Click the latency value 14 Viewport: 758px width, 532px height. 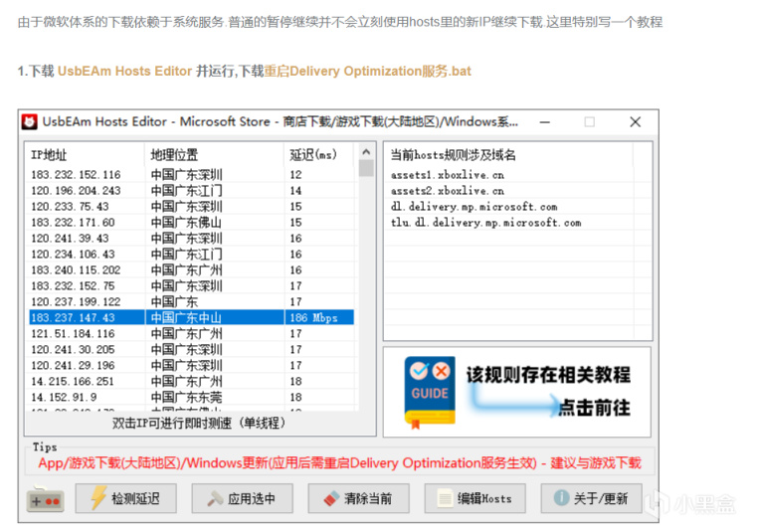coord(295,190)
